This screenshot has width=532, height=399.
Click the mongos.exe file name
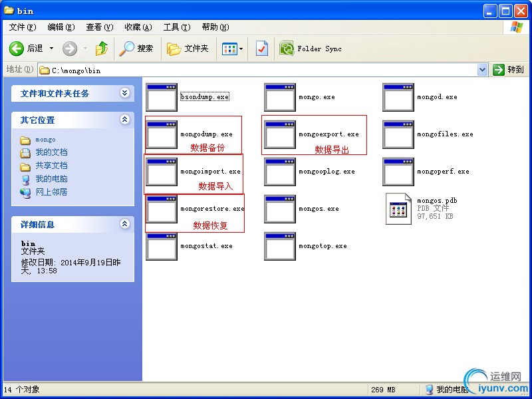point(319,209)
